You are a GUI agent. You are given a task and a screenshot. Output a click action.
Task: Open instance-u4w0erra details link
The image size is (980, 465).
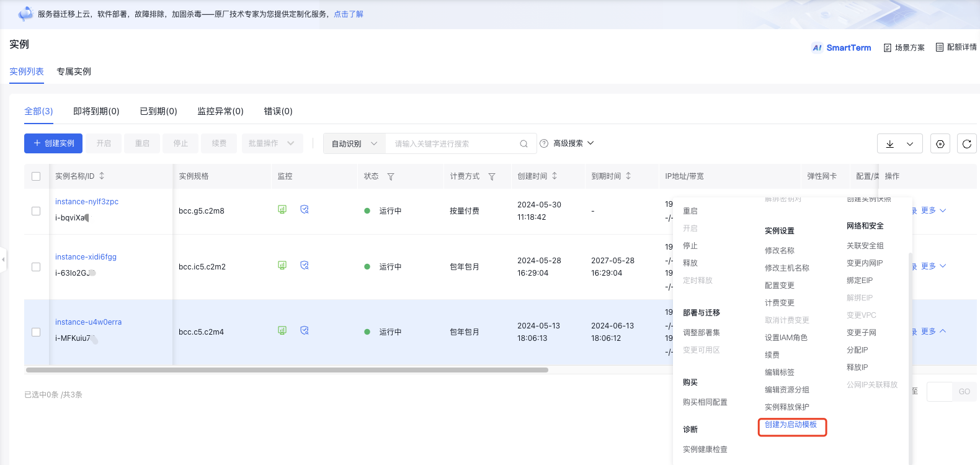click(88, 322)
